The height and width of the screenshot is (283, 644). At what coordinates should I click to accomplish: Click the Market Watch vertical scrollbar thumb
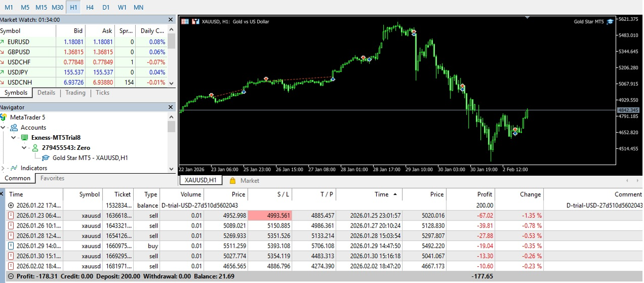point(171,42)
